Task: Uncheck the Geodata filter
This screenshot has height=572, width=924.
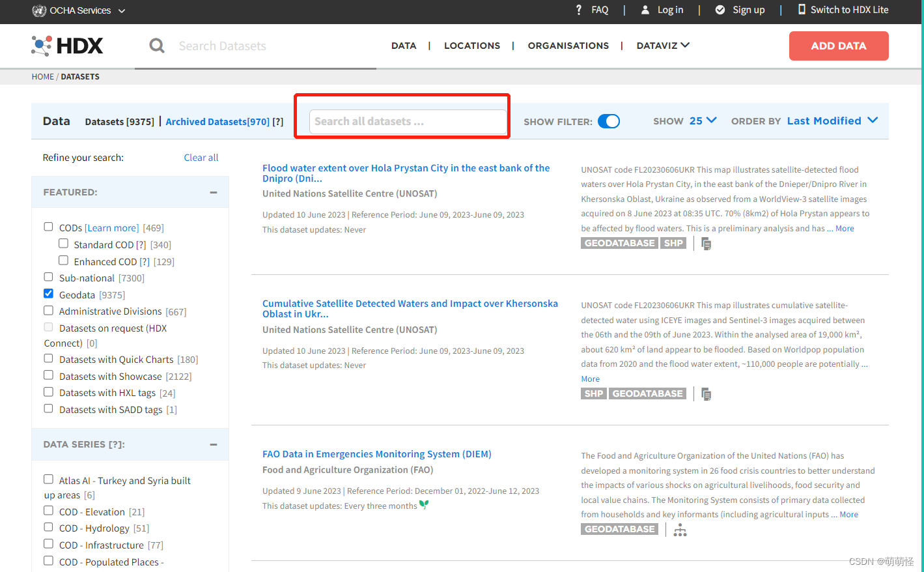Action: [48, 294]
